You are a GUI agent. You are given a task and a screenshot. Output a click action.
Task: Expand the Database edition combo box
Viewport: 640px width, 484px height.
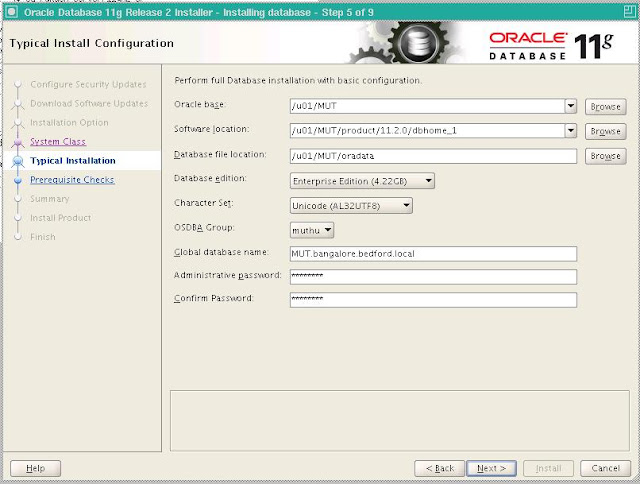click(362, 181)
